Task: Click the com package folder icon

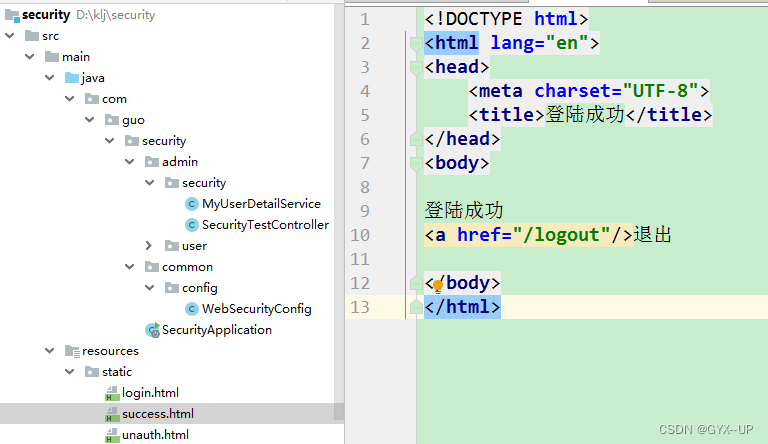Action: pyautogui.click(x=92, y=99)
